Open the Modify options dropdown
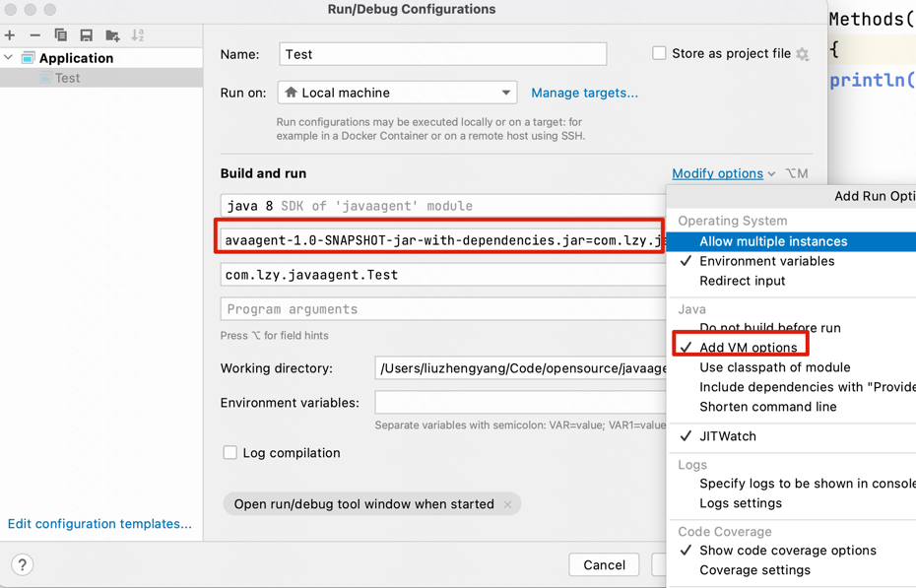Image resolution: width=916 pixels, height=588 pixels. click(x=723, y=173)
